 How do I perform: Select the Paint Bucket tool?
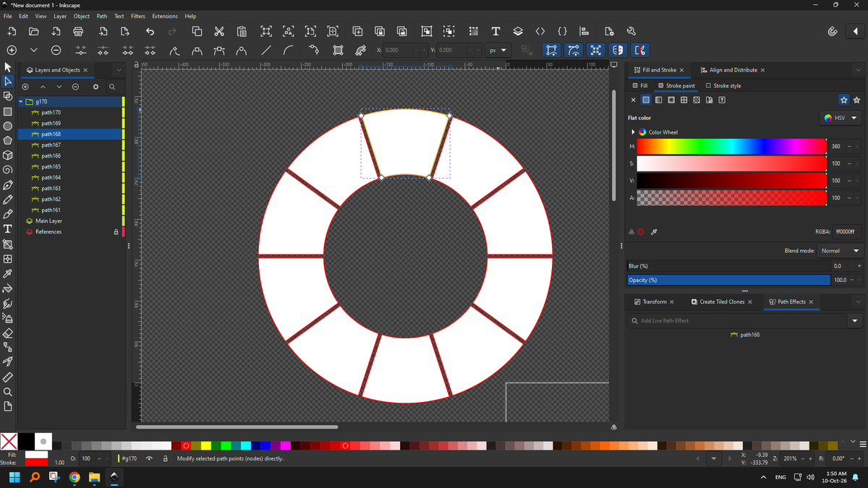pyautogui.click(x=8, y=288)
